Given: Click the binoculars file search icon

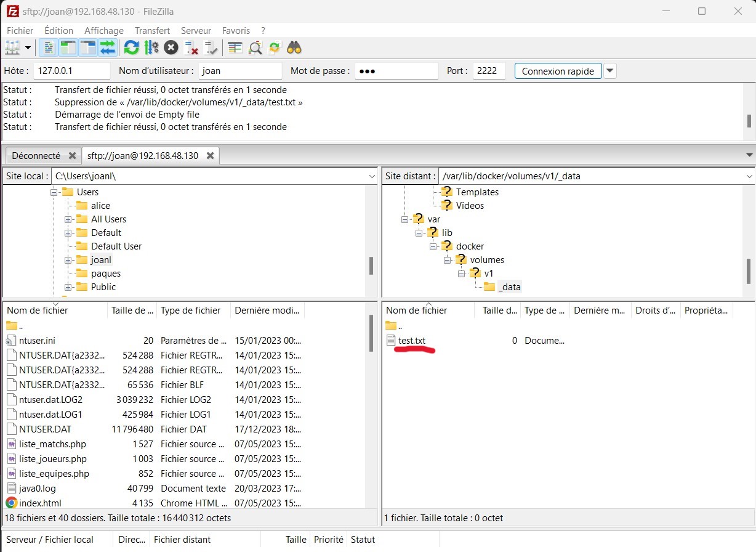Looking at the screenshot, I should (x=294, y=47).
